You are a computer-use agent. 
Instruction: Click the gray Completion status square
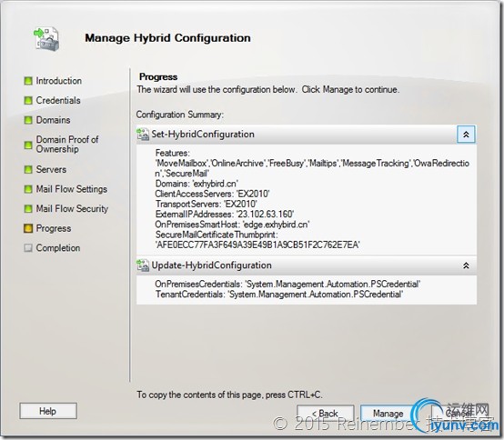point(28,248)
